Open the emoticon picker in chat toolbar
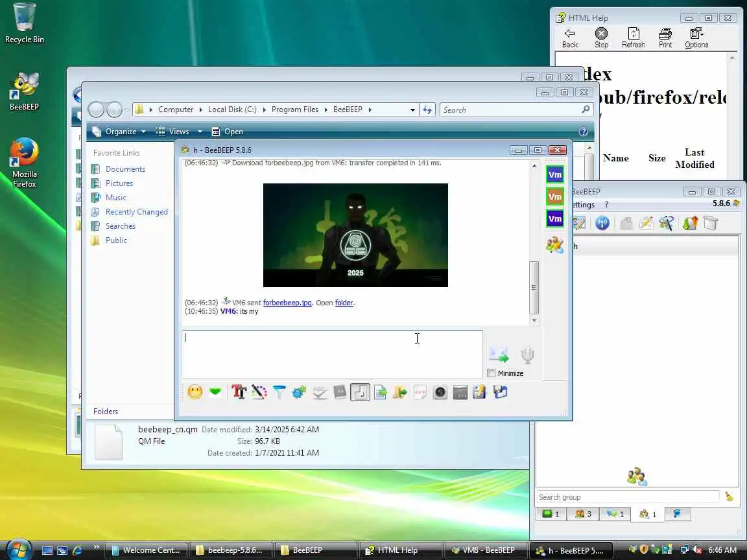This screenshot has width=747, height=560. (x=195, y=392)
